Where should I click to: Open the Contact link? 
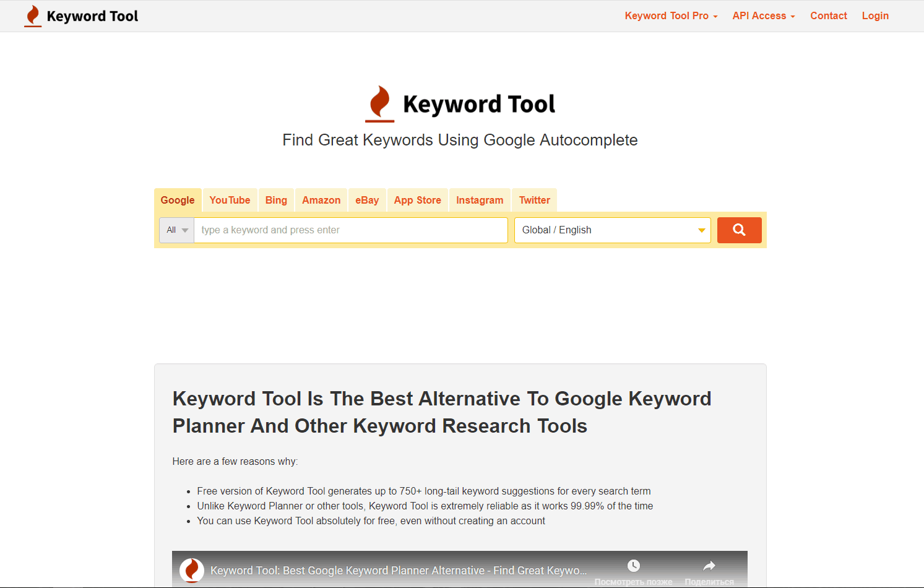click(x=829, y=16)
